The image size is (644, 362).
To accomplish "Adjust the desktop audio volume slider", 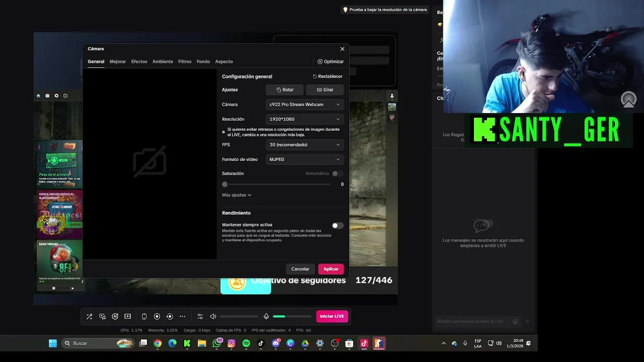I will (239, 316).
